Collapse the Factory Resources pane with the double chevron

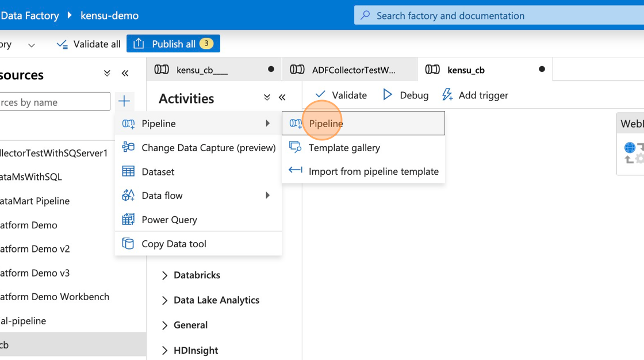point(125,74)
